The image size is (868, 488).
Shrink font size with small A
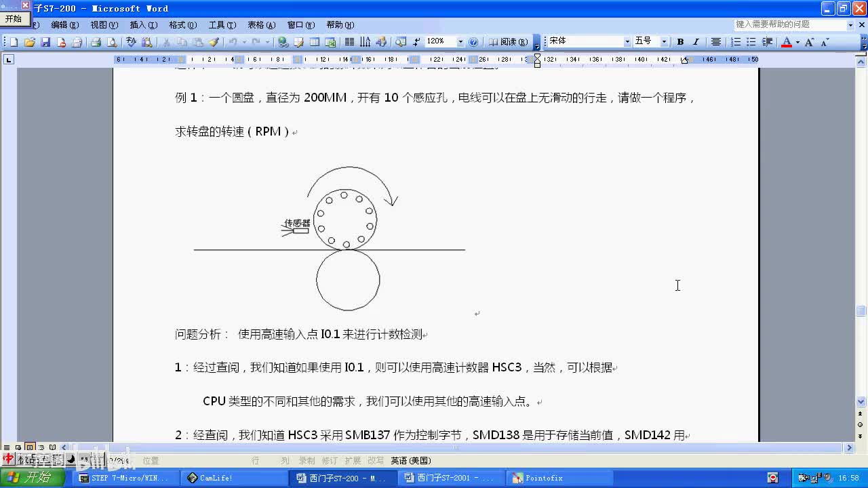[x=825, y=42]
